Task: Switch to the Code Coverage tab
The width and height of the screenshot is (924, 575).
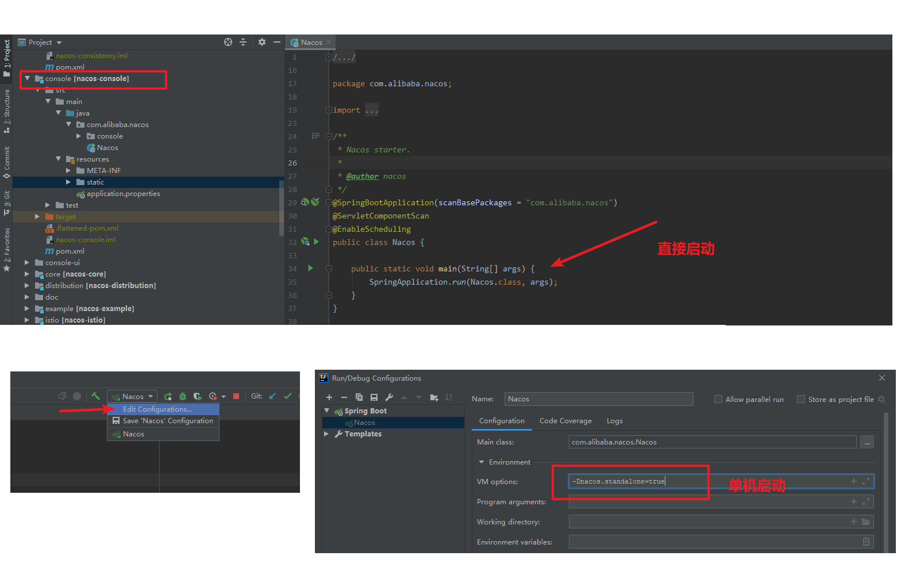Action: pos(565,421)
